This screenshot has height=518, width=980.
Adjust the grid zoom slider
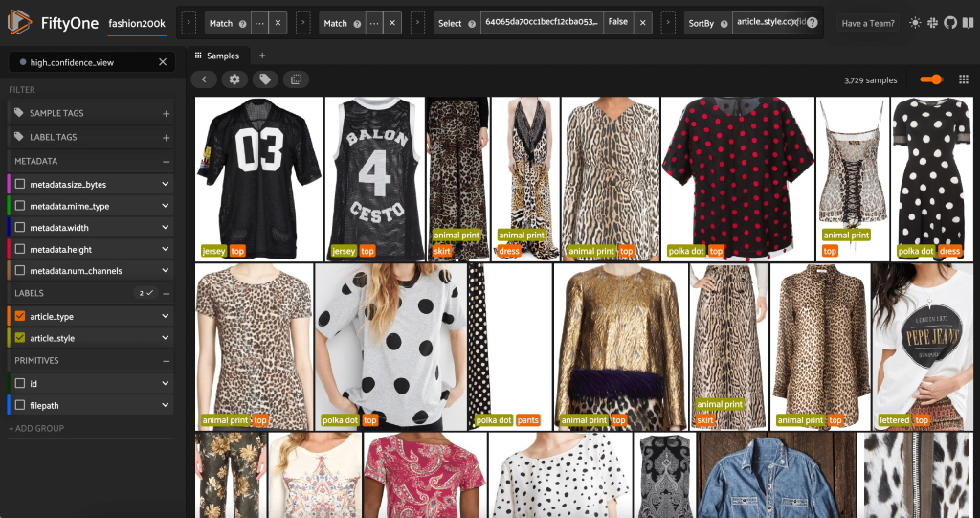(x=931, y=79)
